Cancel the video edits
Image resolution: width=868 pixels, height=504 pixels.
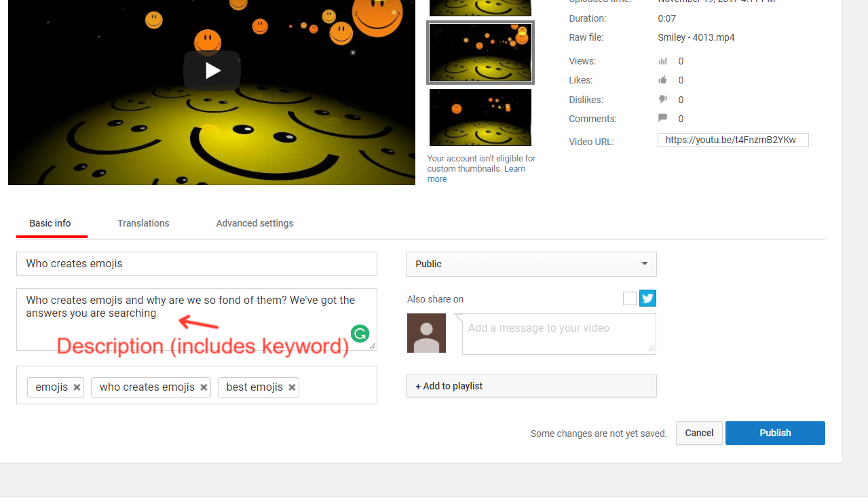tap(699, 433)
